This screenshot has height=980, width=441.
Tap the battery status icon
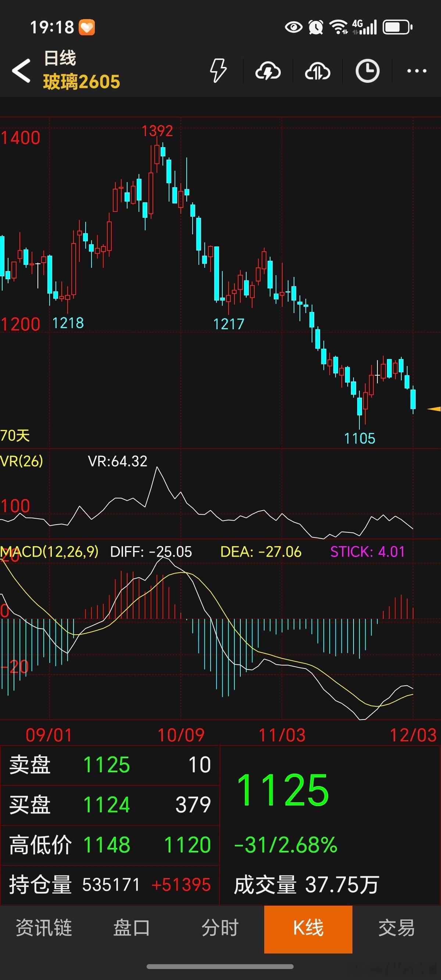[397, 27]
